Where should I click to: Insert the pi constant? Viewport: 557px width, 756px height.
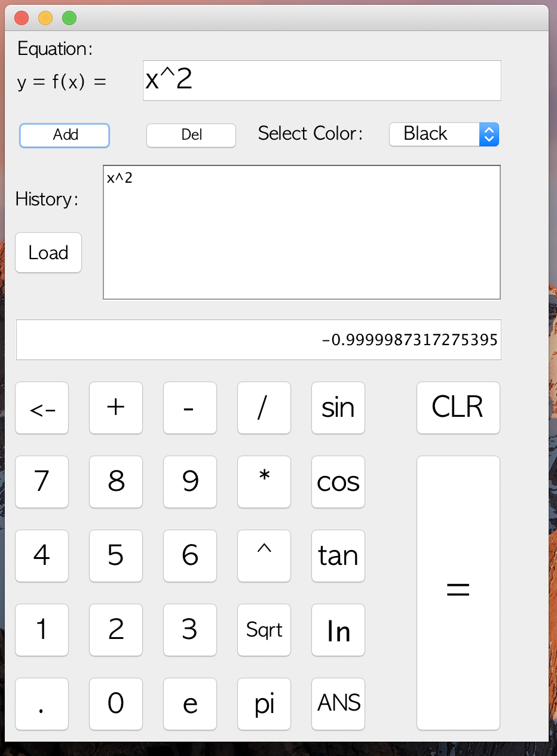coord(264,704)
